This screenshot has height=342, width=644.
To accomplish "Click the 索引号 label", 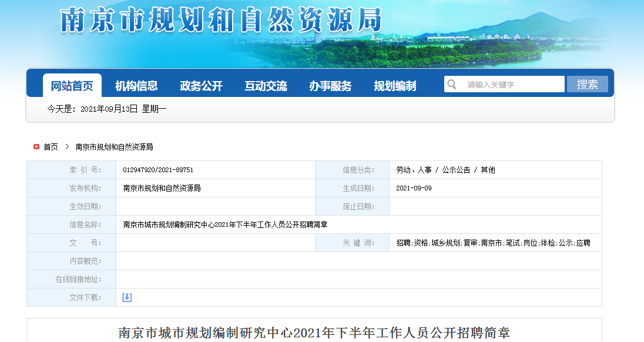I will (x=85, y=170).
